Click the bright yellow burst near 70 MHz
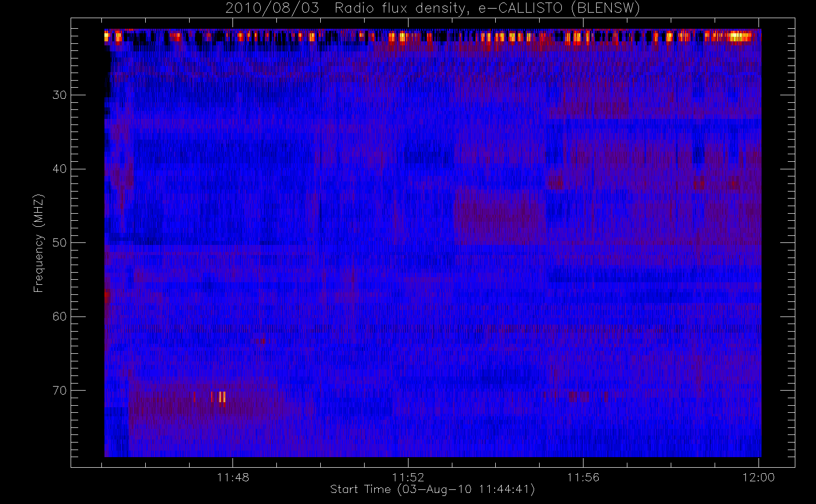This screenshot has width=816, height=504. (x=222, y=397)
